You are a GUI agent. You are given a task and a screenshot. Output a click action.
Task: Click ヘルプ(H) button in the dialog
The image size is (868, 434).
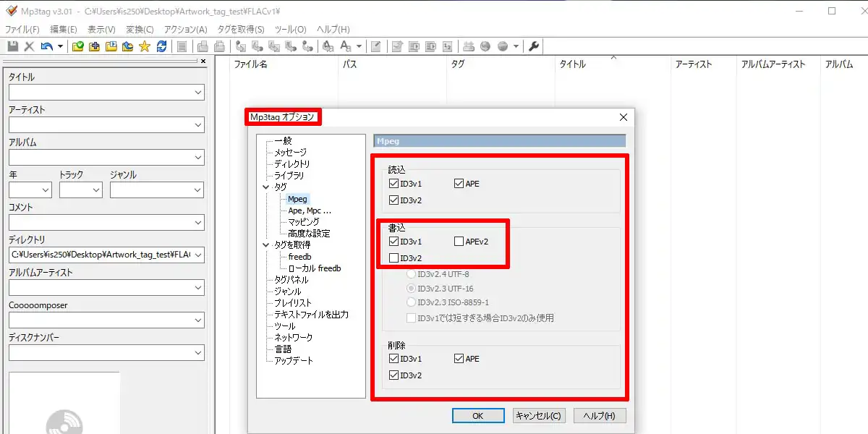pyautogui.click(x=600, y=416)
